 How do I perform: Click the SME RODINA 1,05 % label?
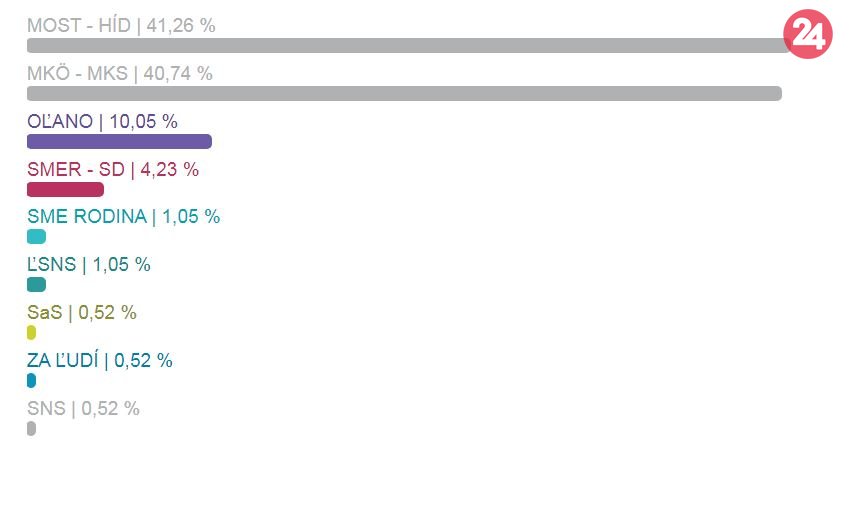click(123, 217)
